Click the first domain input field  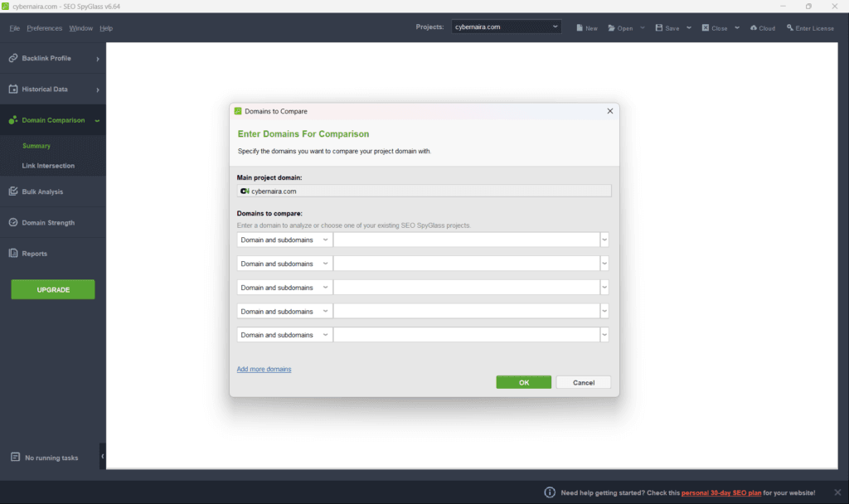pyautogui.click(x=466, y=240)
